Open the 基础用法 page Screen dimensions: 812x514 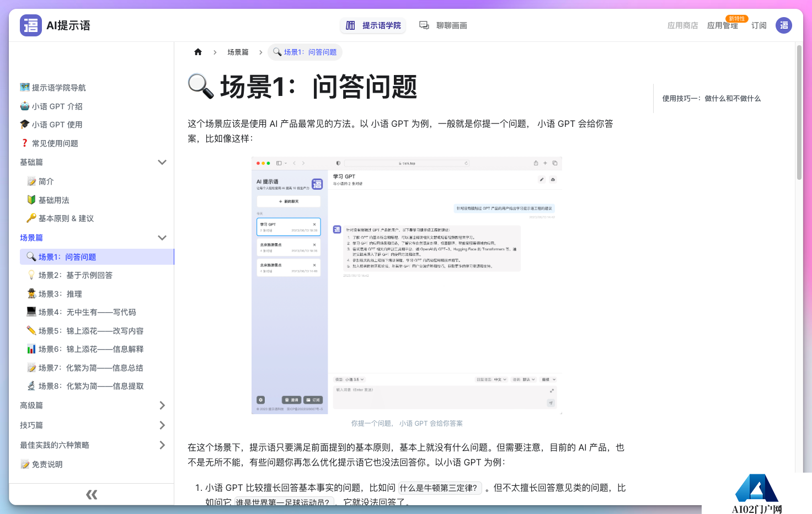(48, 200)
